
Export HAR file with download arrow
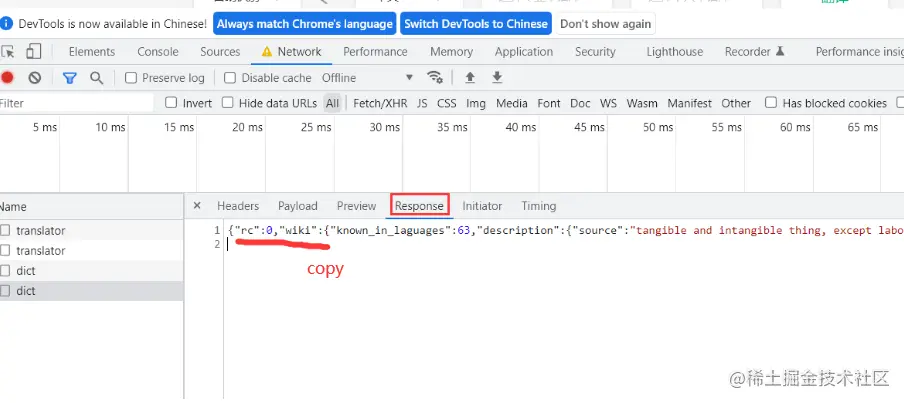(497, 77)
